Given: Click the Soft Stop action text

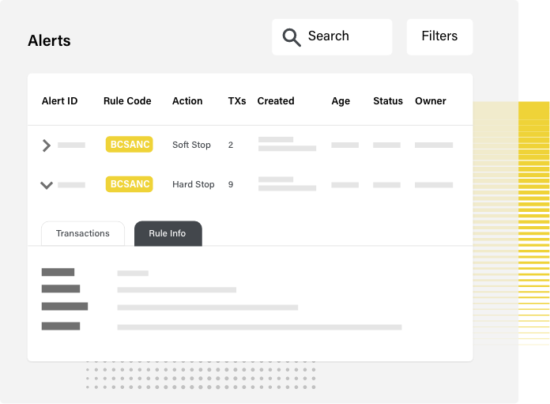Looking at the screenshot, I should [192, 145].
